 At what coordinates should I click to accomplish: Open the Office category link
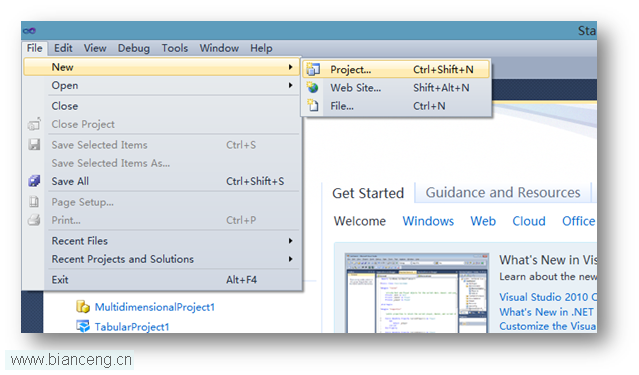579,221
